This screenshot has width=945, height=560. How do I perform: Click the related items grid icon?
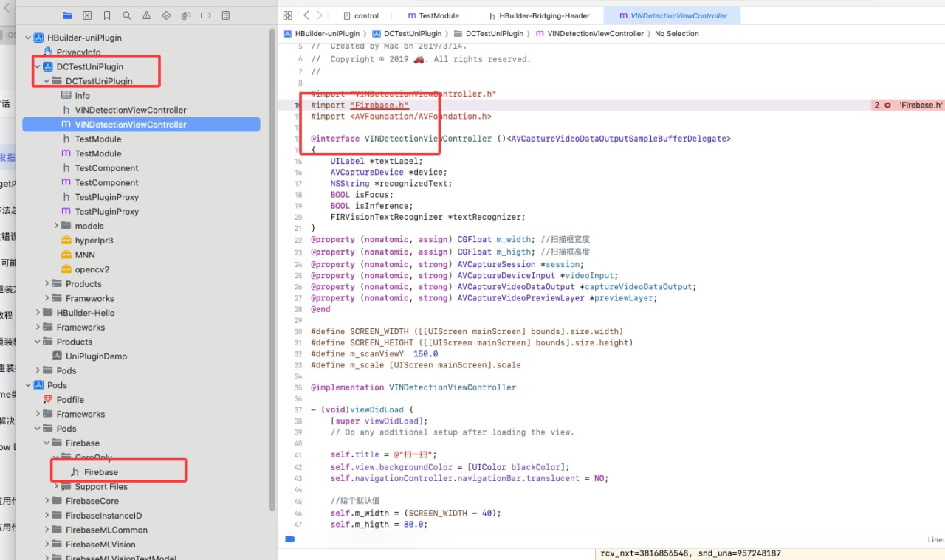click(287, 15)
